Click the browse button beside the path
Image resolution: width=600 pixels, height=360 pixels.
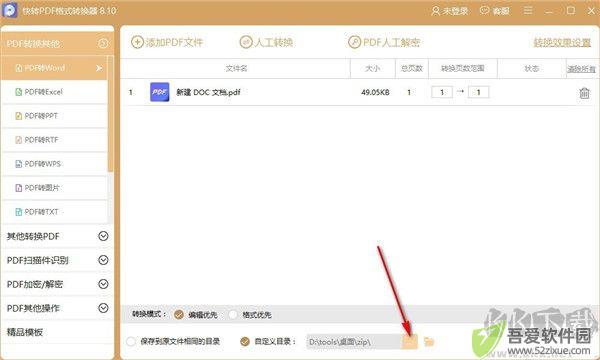pos(409,342)
